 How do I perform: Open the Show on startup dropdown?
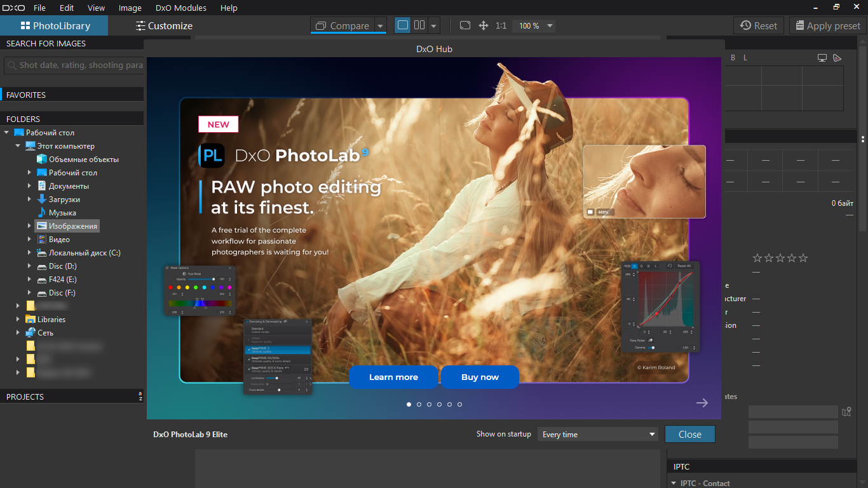point(598,434)
